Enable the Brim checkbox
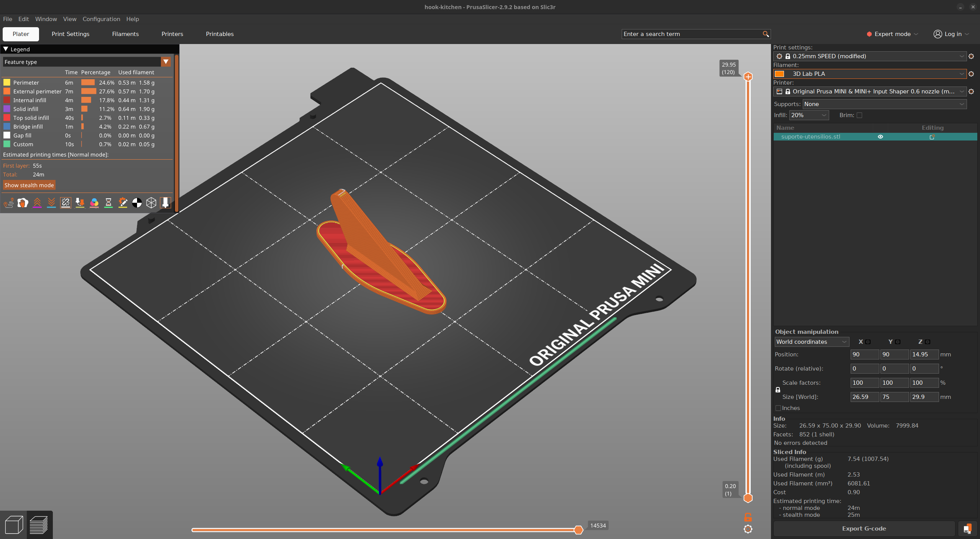 [x=859, y=115]
